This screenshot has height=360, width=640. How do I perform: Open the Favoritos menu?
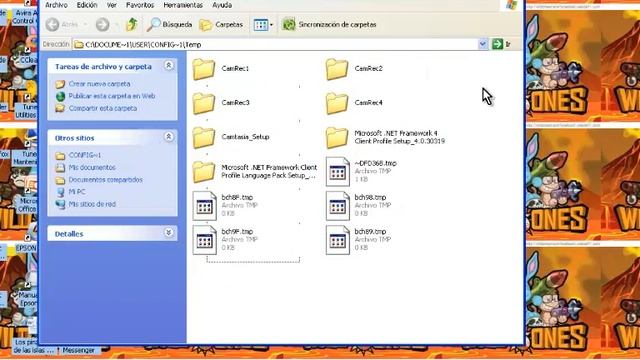[x=140, y=5]
